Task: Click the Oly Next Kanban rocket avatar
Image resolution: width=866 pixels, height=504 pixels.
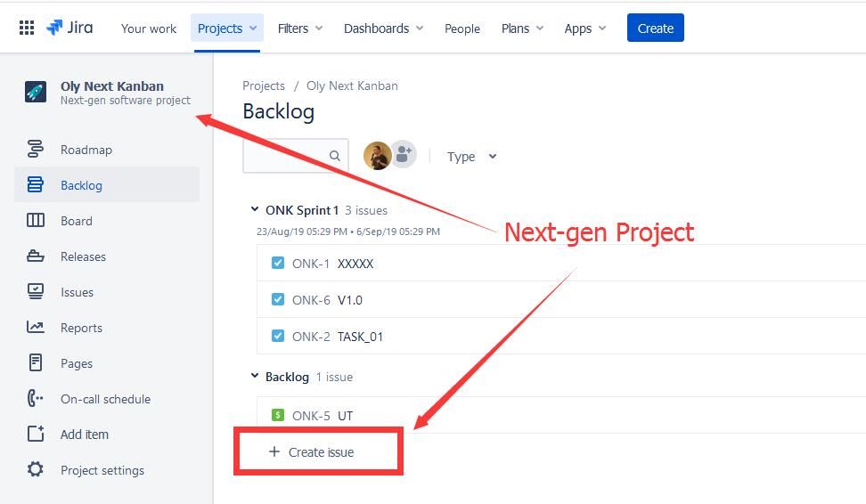Action: click(x=36, y=92)
